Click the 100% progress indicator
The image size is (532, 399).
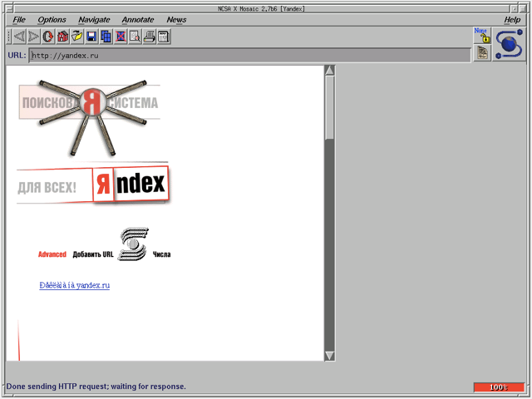pos(499,387)
